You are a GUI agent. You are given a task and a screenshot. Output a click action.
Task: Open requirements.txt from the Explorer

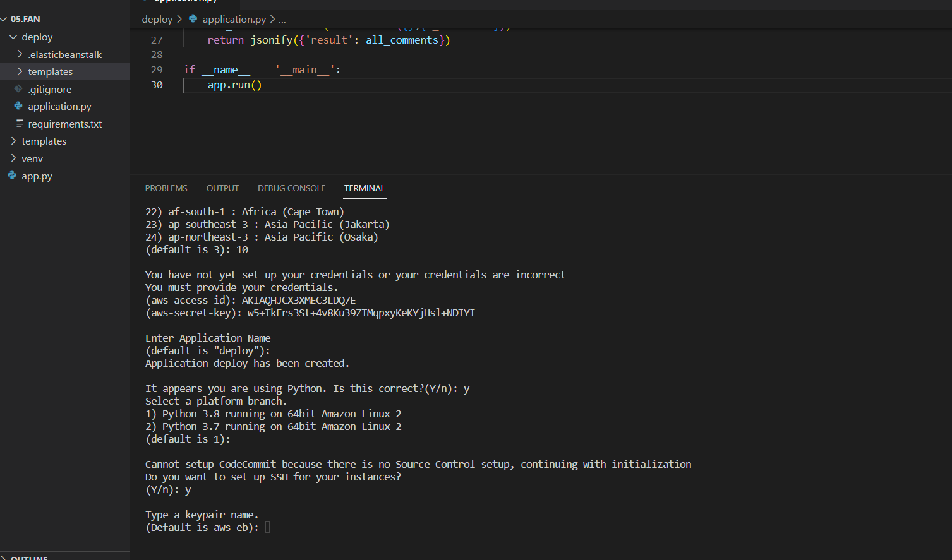coord(65,124)
